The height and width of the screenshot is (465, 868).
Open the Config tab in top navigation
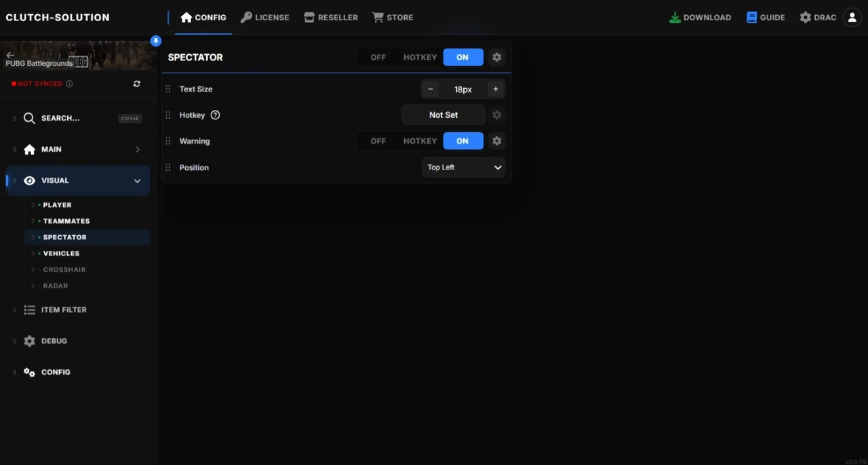click(203, 18)
